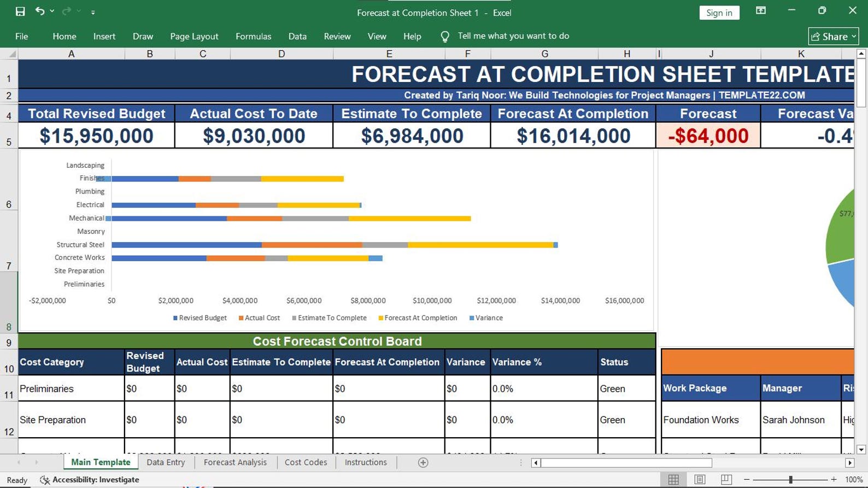Click the Structural Steel chart bar

point(335,245)
